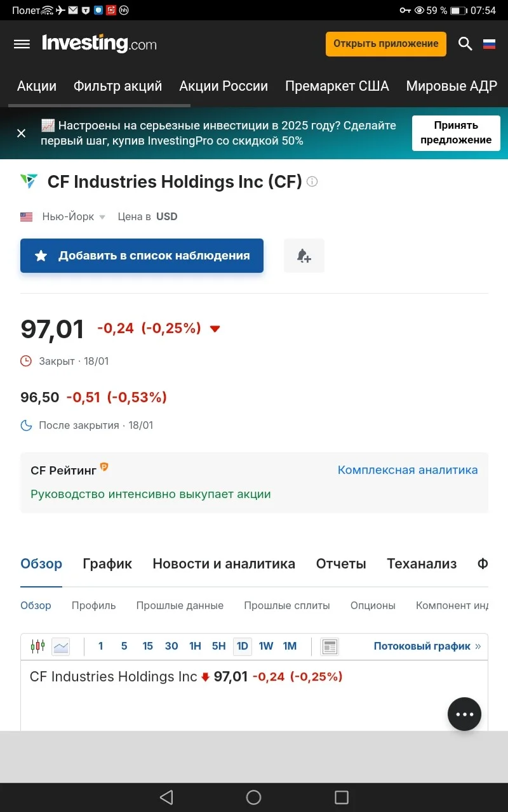Expand Потоковый график streaming chart link
This screenshot has height=812, width=508.
427,646
